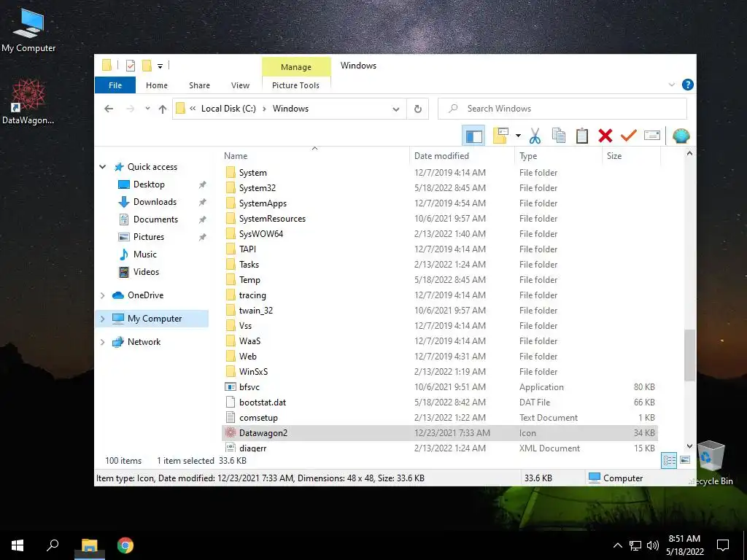This screenshot has width=747, height=560.
Task: Select Videos in navigation pane
Action: (146, 272)
